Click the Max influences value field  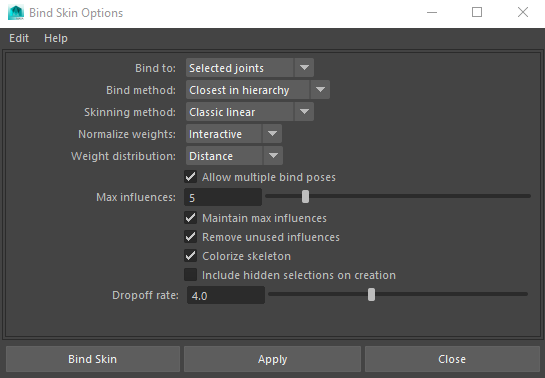(223, 197)
